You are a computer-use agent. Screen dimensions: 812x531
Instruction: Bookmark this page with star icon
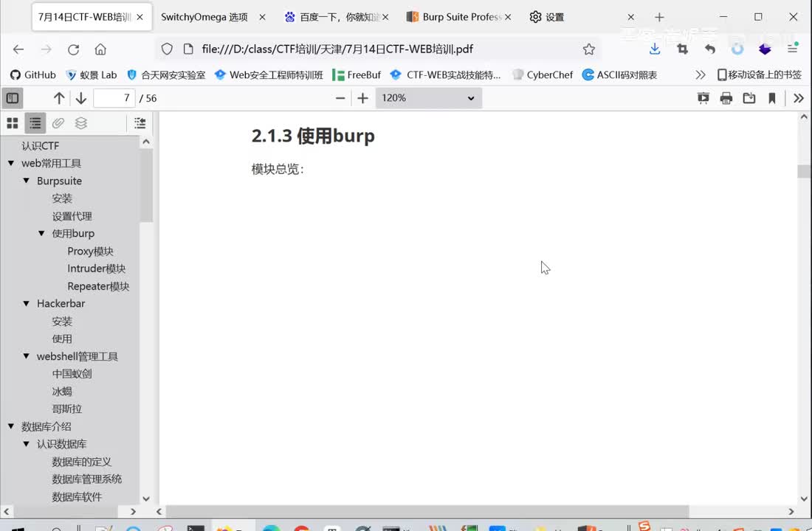[x=588, y=49]
